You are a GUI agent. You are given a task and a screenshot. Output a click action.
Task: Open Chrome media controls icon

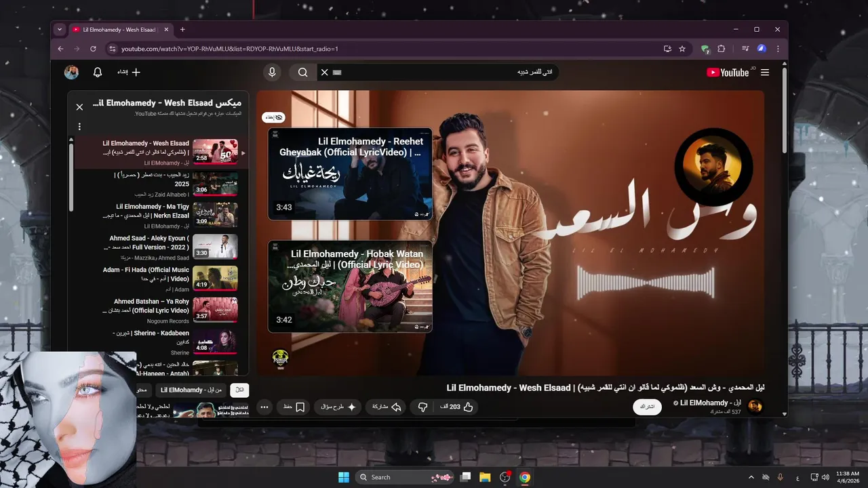click(745, 49)
